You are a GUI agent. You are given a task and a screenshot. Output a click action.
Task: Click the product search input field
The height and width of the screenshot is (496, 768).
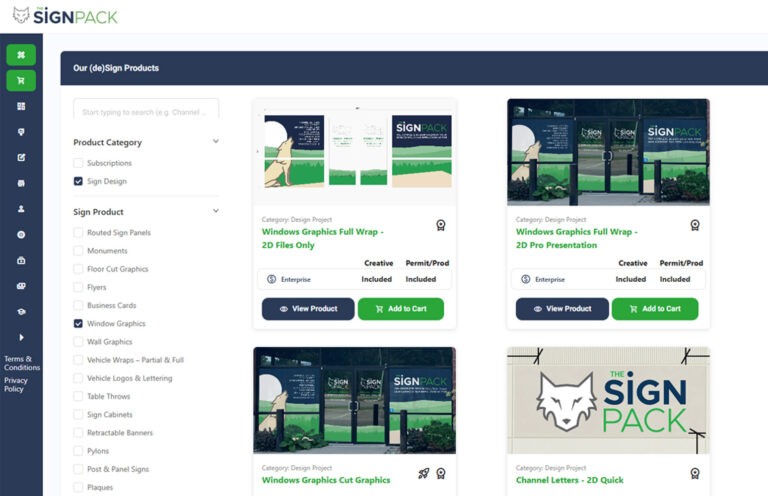pyautogui.click(x=146, y=110)
